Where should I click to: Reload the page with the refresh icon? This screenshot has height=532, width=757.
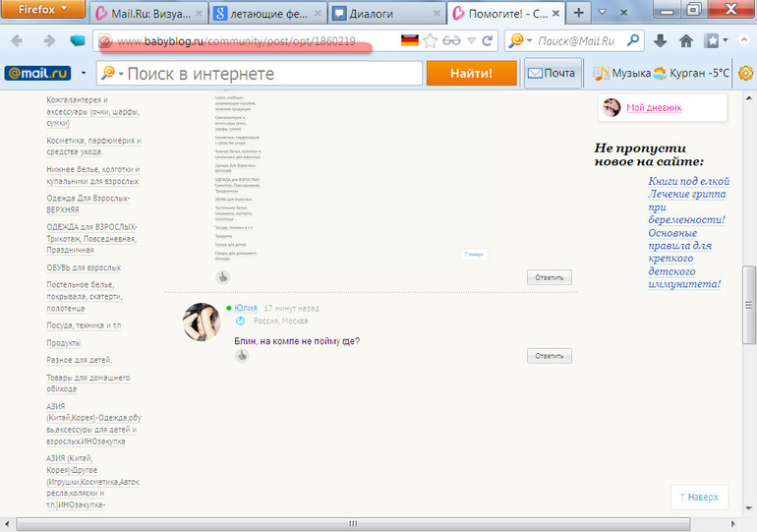[487, 41]
